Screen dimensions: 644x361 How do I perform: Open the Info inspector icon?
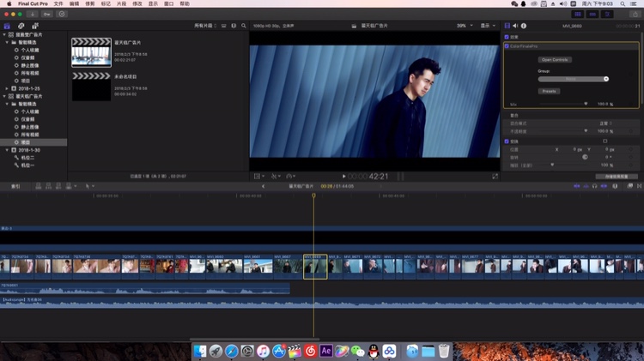click(524, 26)
